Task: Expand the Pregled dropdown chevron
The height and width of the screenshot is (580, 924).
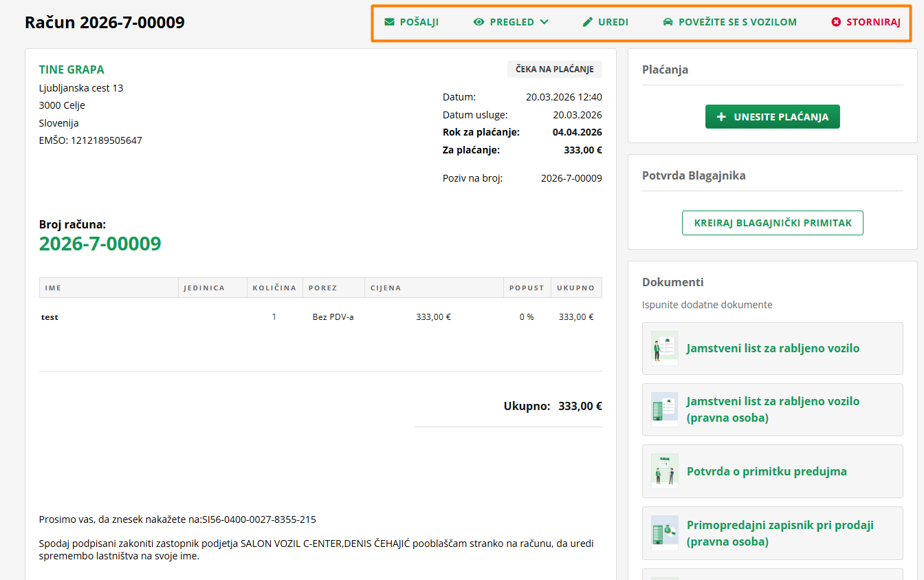Action: click(544, 22)
